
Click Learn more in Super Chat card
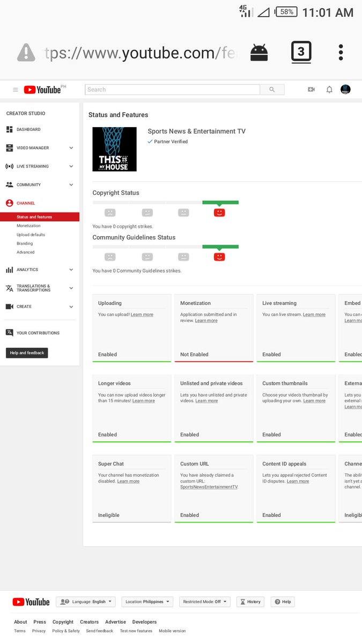click(x=128, y=481)
